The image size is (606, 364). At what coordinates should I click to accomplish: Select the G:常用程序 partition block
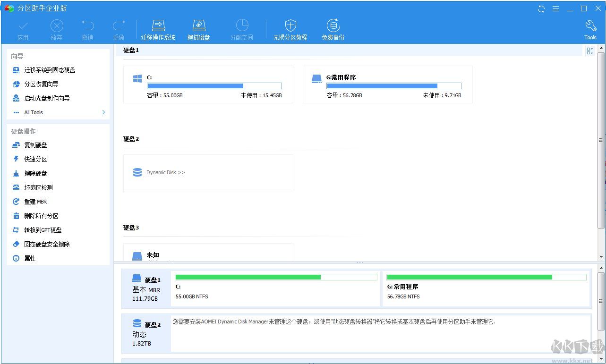pos(387,85)
